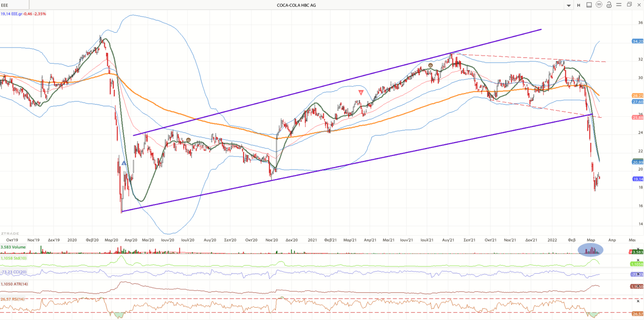Screen dimensions: 644x320
Task: Select the 26,57 RSI(14) indicator label
Action: click(x=12, y=299)
